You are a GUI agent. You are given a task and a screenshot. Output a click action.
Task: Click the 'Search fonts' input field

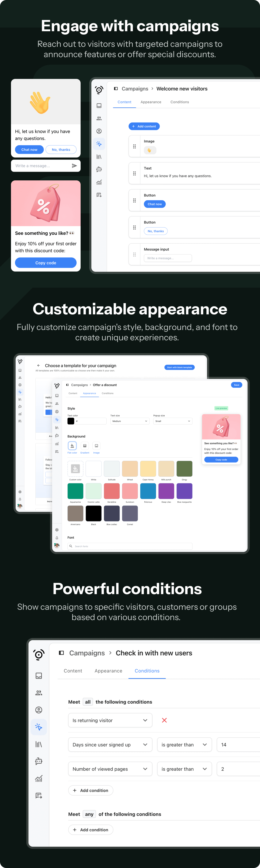[x=130, y=546]
